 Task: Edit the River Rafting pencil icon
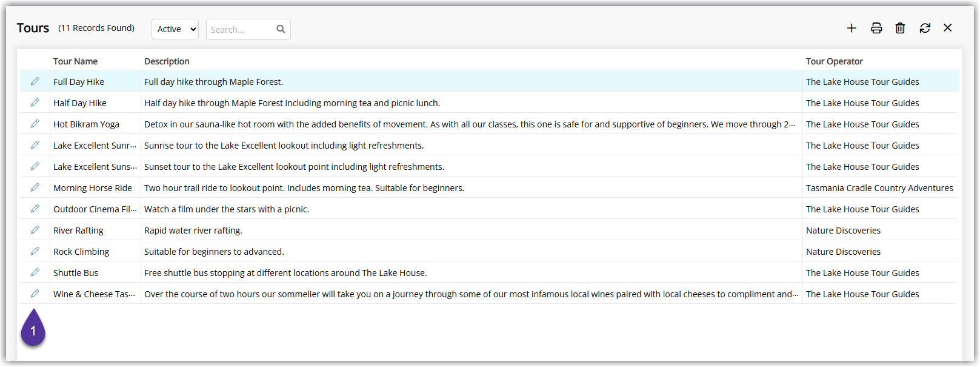(x=35, y=230)
